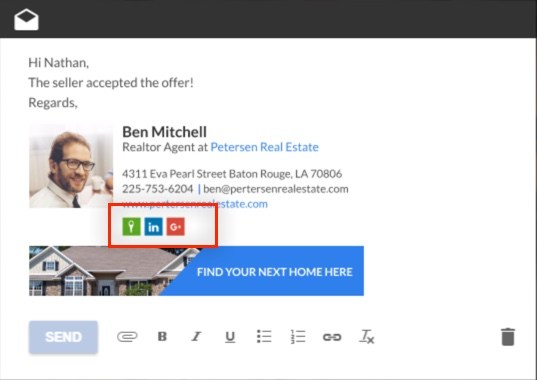
Task: Click the Find Your Next Home Here banner
Action: (x=196, y=271)
